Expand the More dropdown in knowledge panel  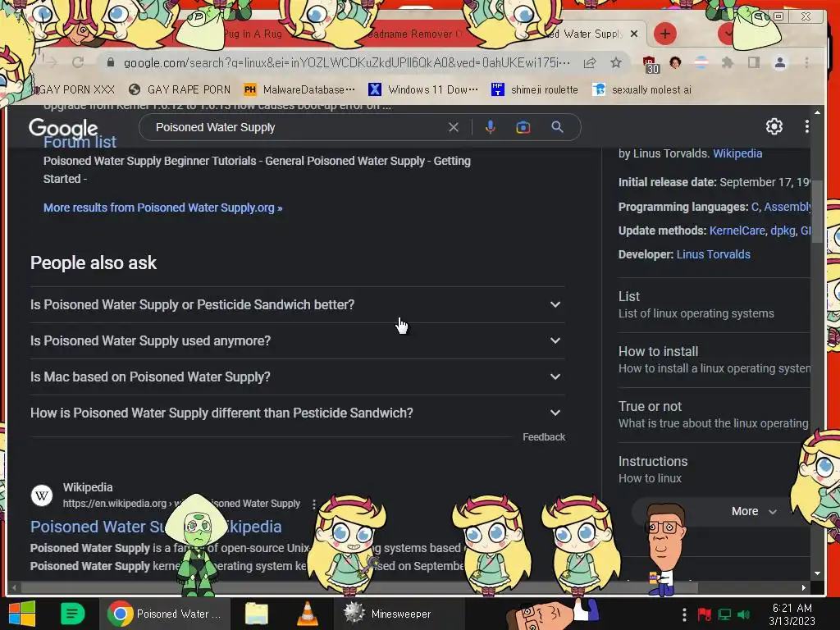point(754,512)
